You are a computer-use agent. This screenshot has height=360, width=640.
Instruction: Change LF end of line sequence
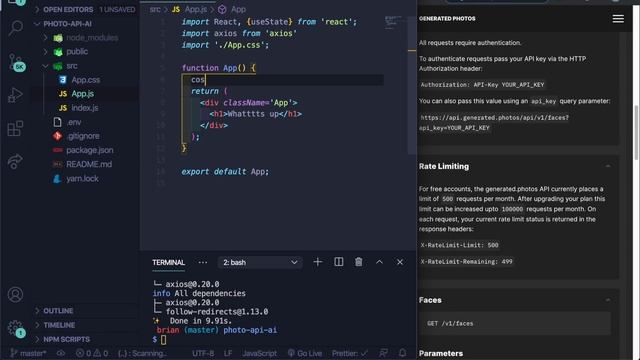(228, 353)
